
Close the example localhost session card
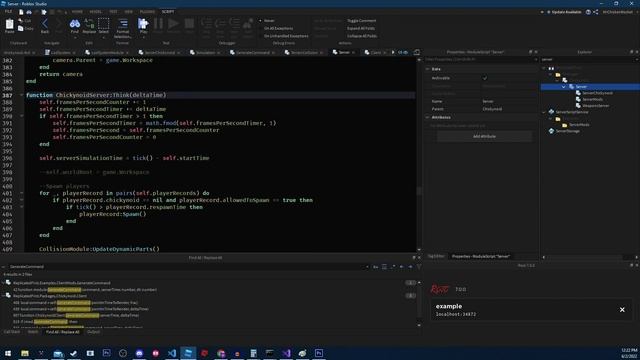click(x=622, y=310)
